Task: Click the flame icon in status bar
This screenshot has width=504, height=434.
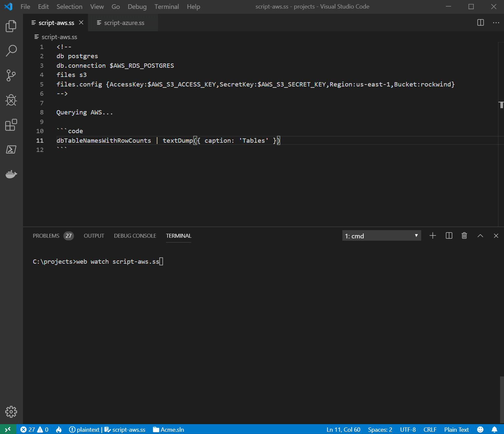Action: [59, 429]
